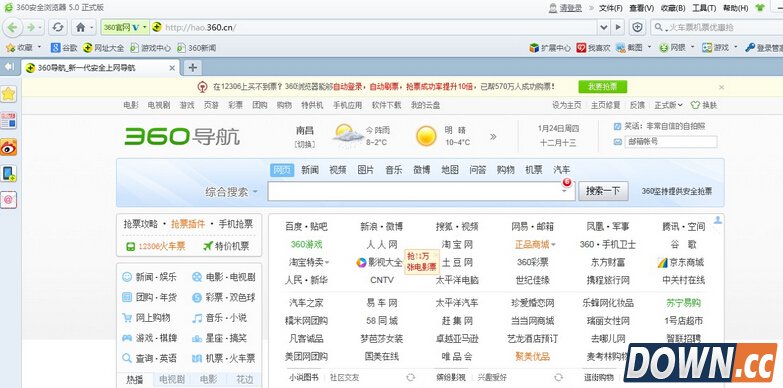783x388 pixels.
Task: Open the 百度·贴吧 link
Action: (306, 227)
